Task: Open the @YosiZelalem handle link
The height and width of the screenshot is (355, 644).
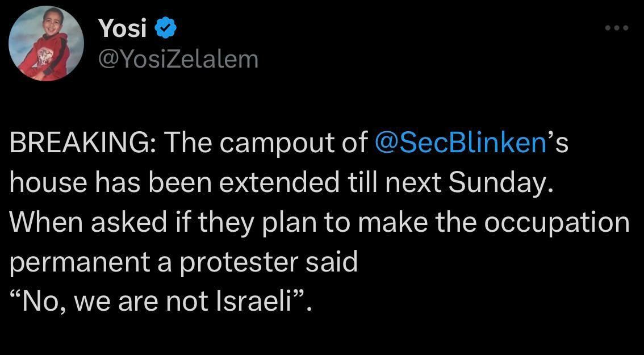Action: (178, 59)
